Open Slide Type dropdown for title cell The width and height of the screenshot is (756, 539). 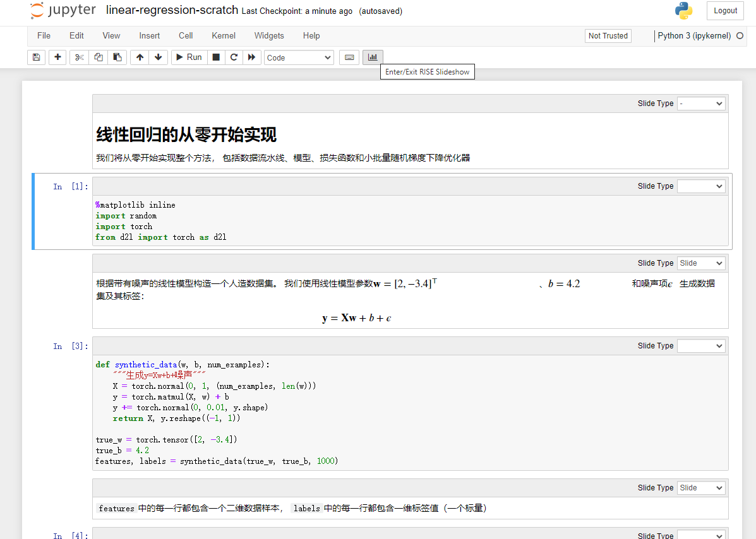coord(701,104)
